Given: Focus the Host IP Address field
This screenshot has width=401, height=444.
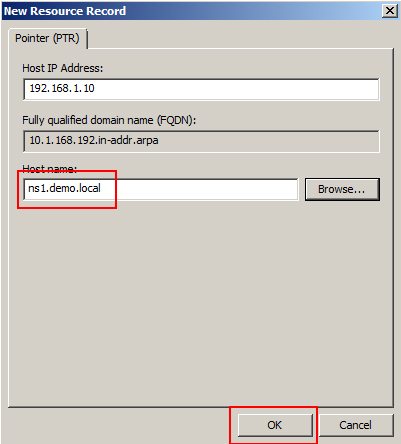Looking at the screenshot, I should click(x=201, y=89).
